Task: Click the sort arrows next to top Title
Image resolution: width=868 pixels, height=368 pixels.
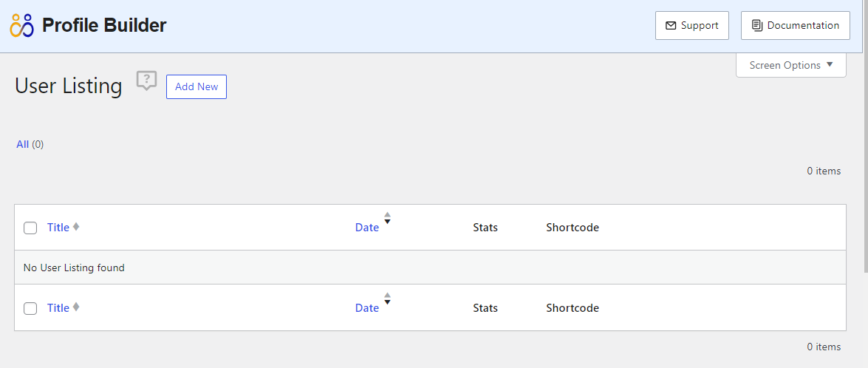Action: (x=76, y=226)
